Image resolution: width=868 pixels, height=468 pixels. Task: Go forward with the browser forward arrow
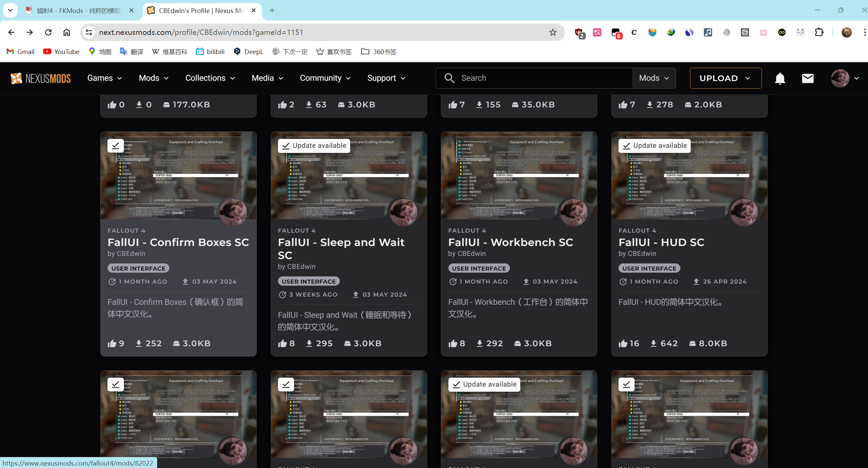pos(30,32)
